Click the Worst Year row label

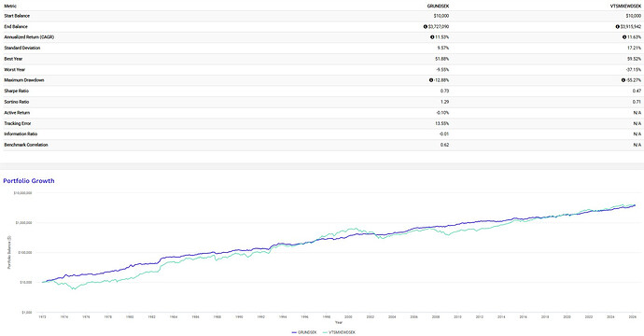coord(14,69)
